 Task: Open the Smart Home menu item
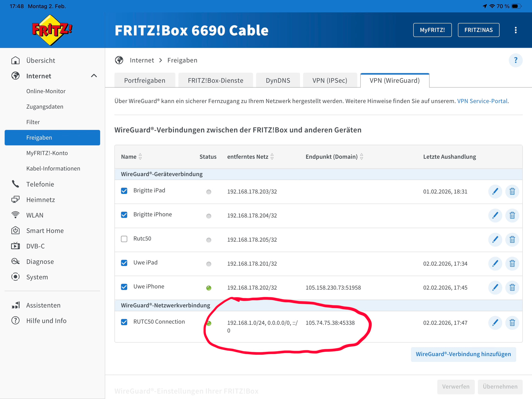point(45,231)
